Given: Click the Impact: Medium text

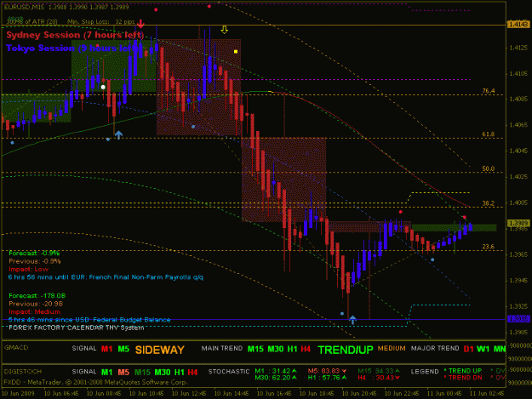Looking at the screenshot, I should pos(34,312).
